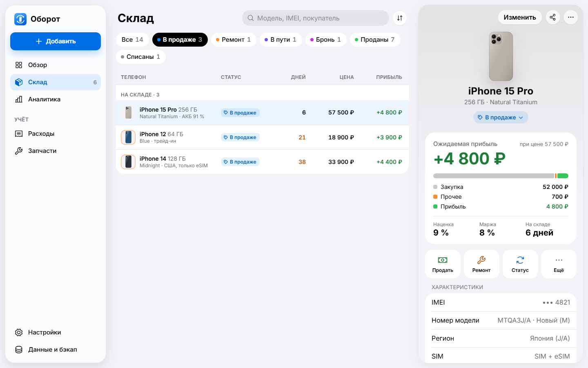Filter the list by Ремонт
The image size is (588, 368).
(x=234, y=40)
